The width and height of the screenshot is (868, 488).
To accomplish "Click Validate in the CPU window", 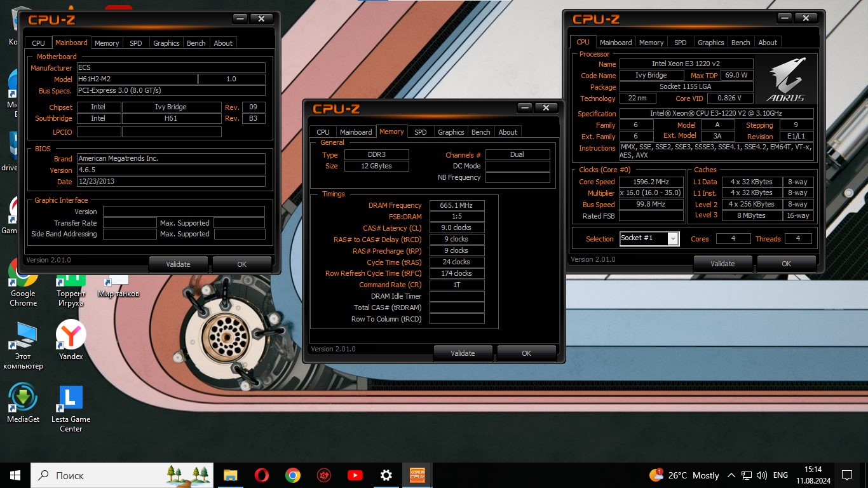I will 723,264.
